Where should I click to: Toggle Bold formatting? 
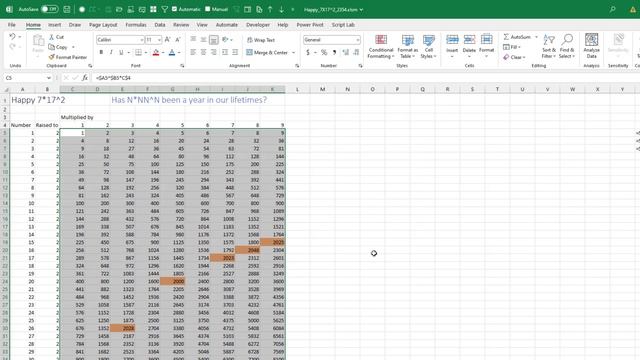tap(101, 52)
